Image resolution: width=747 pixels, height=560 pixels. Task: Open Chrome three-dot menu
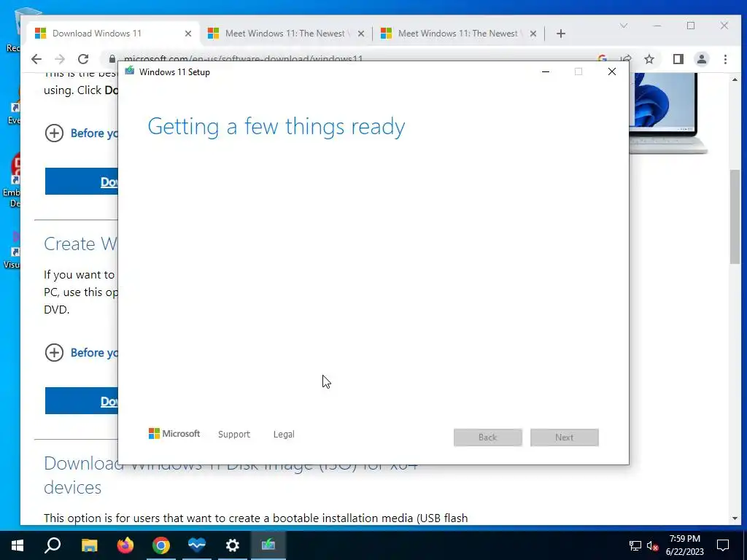[725, 59]
